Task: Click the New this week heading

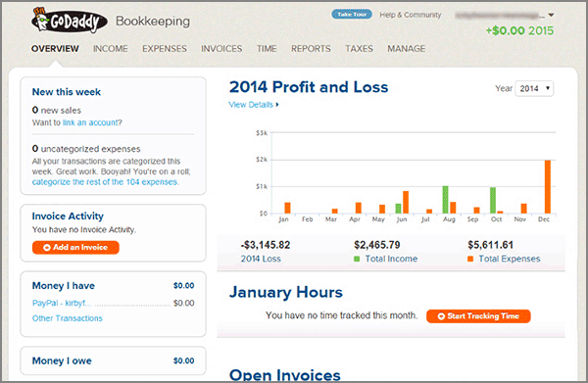Action: 67,92
